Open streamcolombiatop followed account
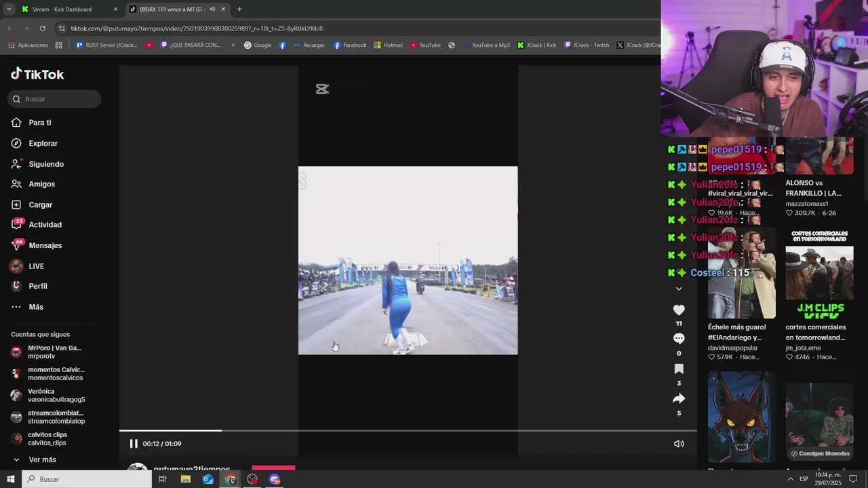Screen dimensions: 868x488 (47, 417)
